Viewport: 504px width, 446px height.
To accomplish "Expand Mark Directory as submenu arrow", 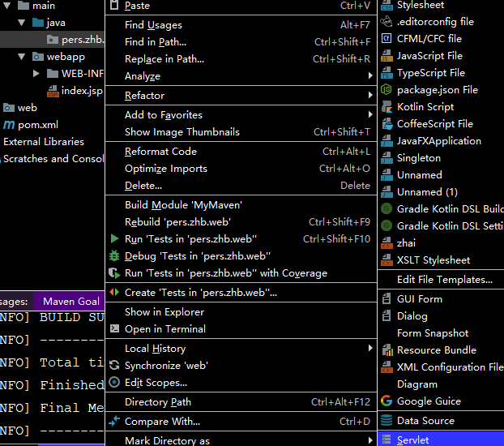I will pyautogui.click(x=370, y=440).
